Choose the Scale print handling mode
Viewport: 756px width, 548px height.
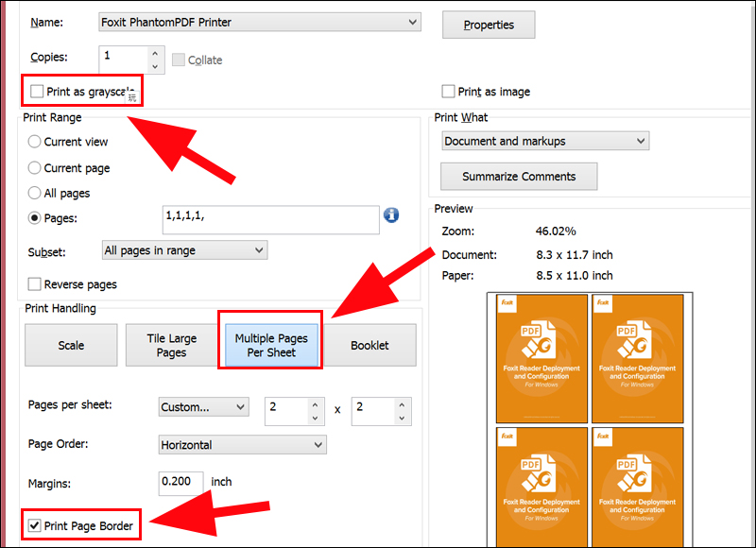[71, 345]
